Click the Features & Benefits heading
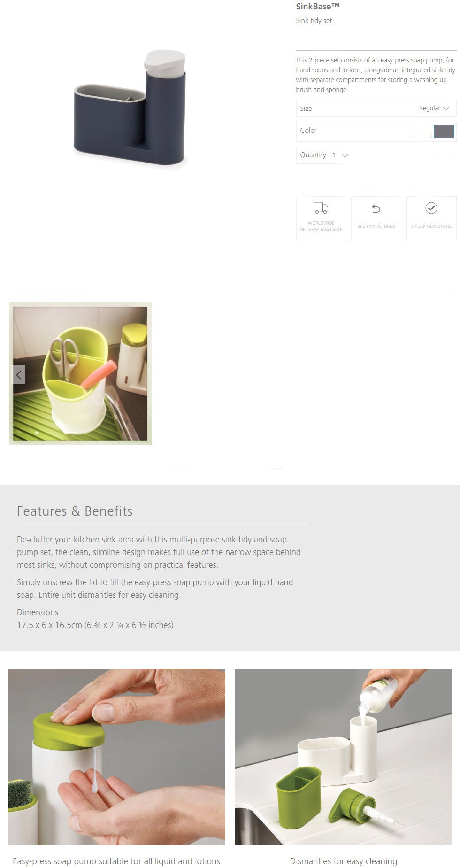460x868 pixels. pos(75,511)
